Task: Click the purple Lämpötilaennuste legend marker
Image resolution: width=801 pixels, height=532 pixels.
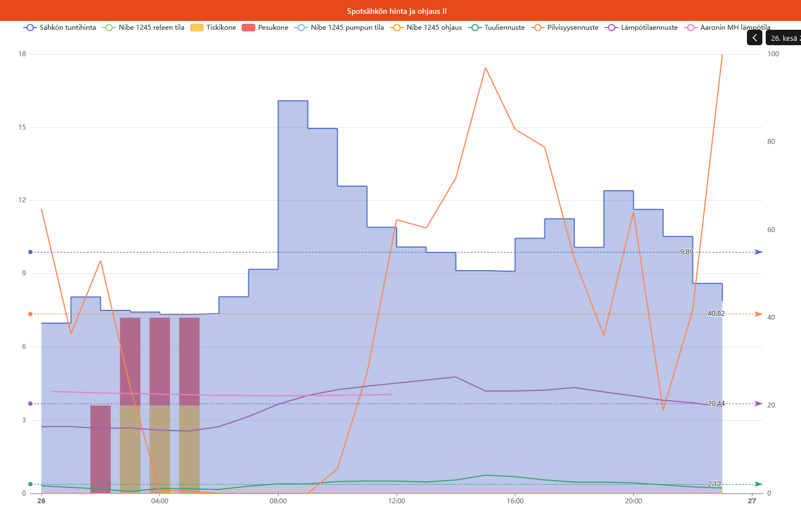Action: point(611,28)
